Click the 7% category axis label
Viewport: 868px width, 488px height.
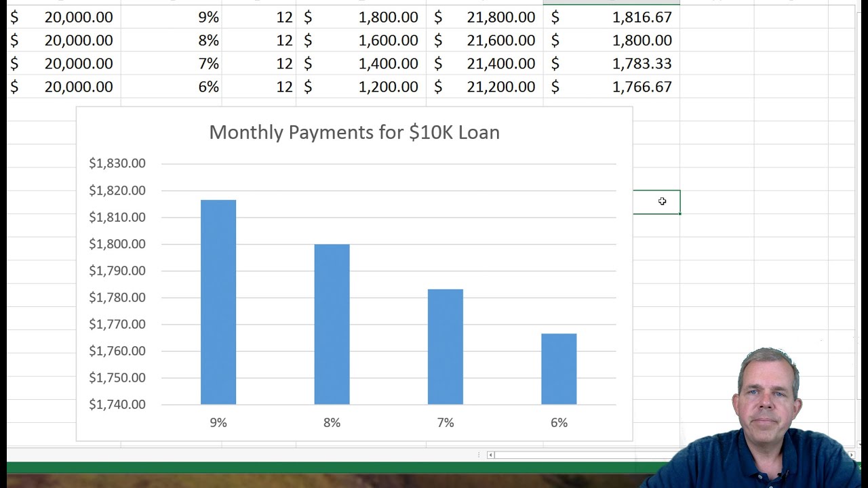(446, 422)
